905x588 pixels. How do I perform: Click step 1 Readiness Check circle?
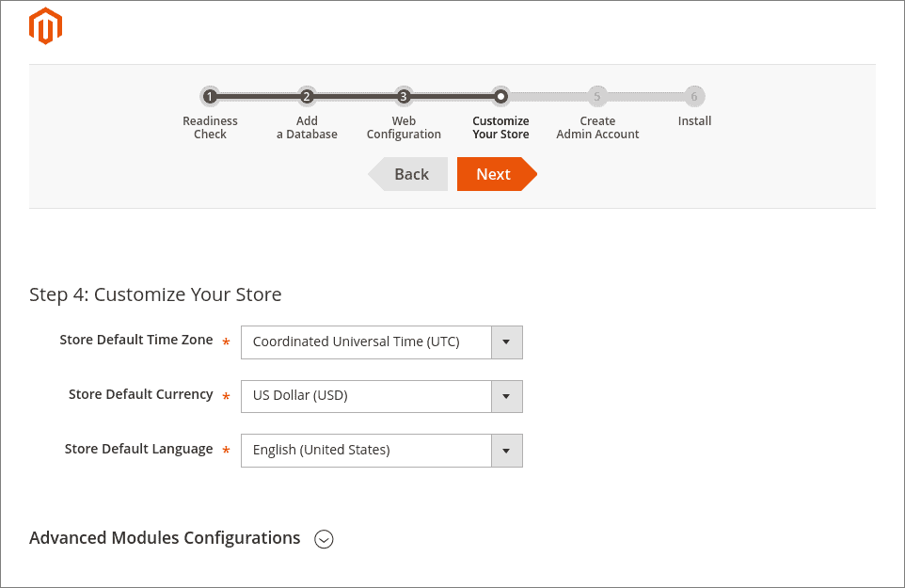coord(210,96)
